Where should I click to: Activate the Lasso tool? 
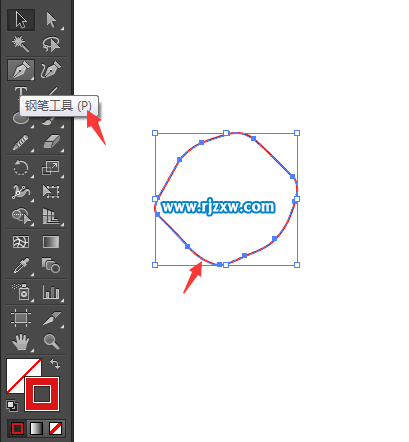click(51, 44)
